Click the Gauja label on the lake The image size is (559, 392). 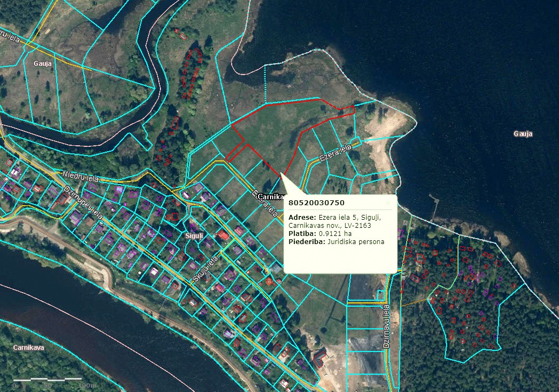pos(523,133)
